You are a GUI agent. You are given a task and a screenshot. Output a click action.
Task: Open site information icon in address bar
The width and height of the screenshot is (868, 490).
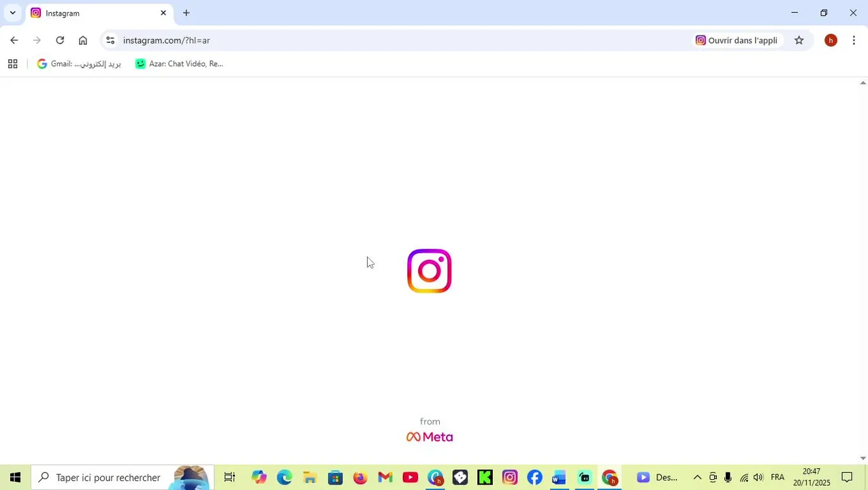click(x=110, y=40)
